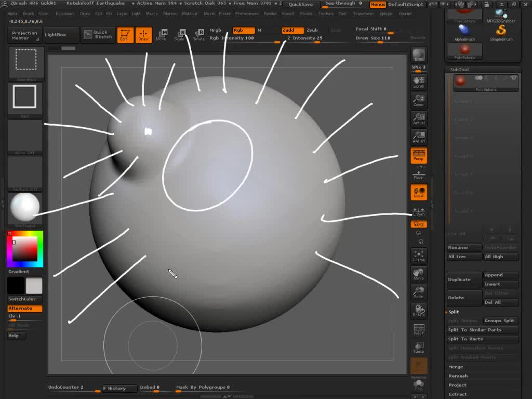Open the Preferences menu
532x399 pixels.
click(x=247, y=14)
